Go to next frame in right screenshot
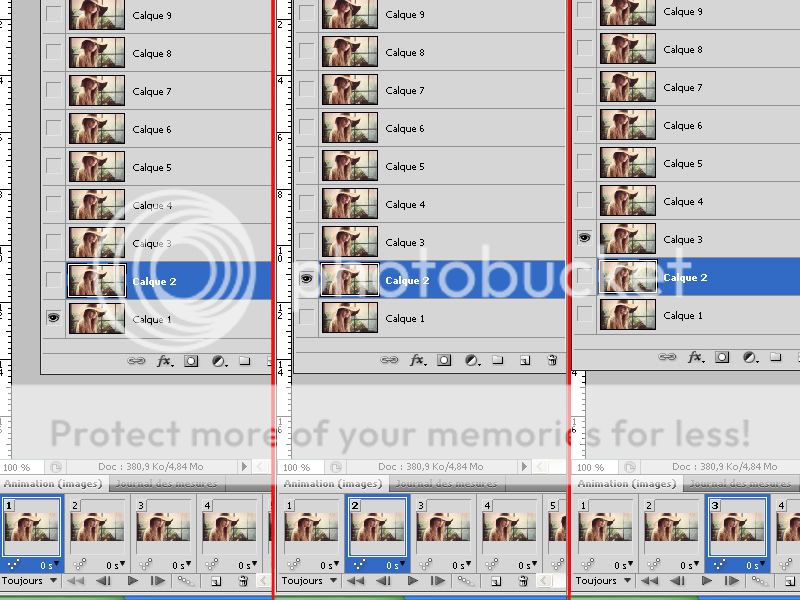800x600 pixels. (732, 581)
